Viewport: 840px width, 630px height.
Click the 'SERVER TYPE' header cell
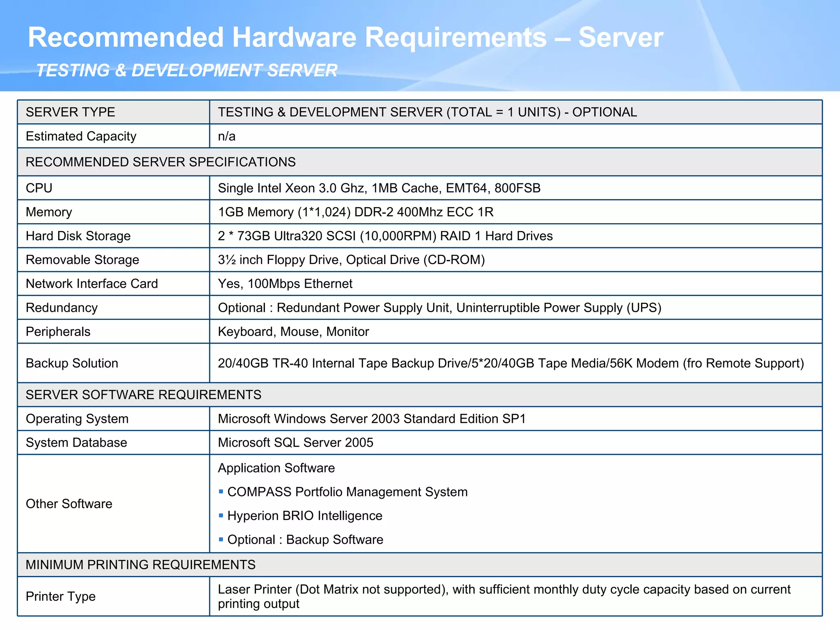click(70, 112)
